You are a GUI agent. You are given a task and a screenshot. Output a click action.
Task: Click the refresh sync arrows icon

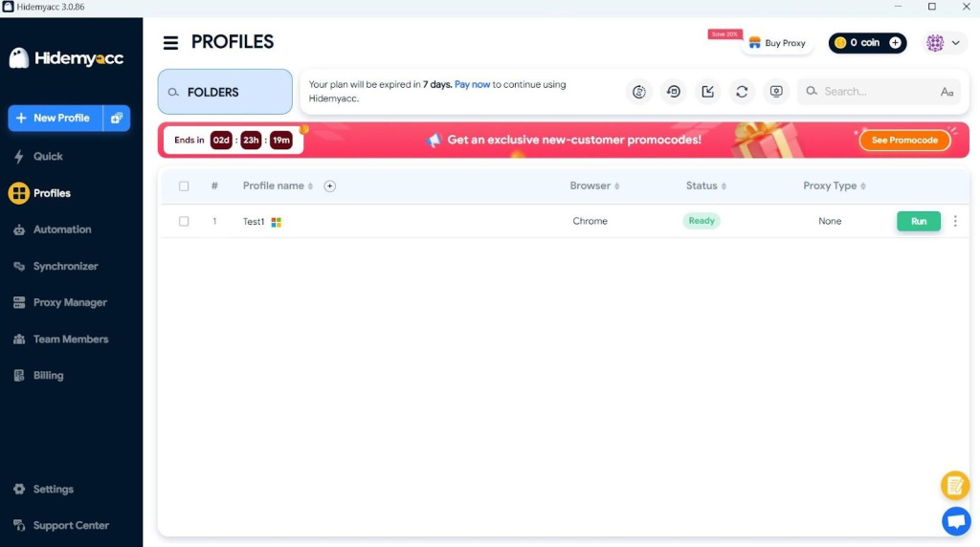tap(742, 92)
